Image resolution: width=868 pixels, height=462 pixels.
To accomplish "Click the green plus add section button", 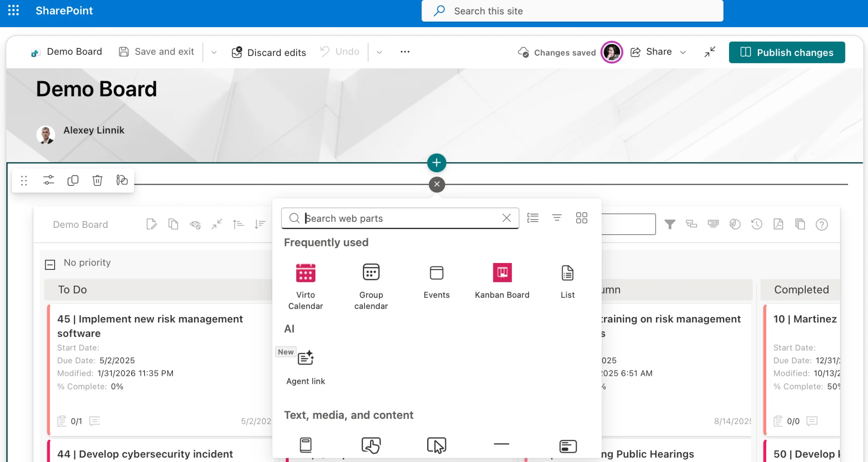I will pos(437,163).
